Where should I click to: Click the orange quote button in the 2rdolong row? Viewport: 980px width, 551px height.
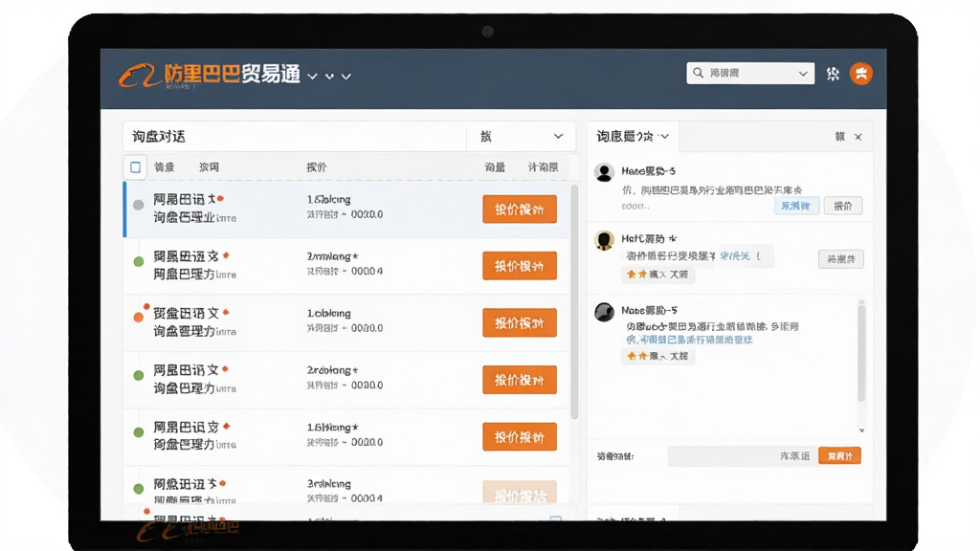[520, 380]
